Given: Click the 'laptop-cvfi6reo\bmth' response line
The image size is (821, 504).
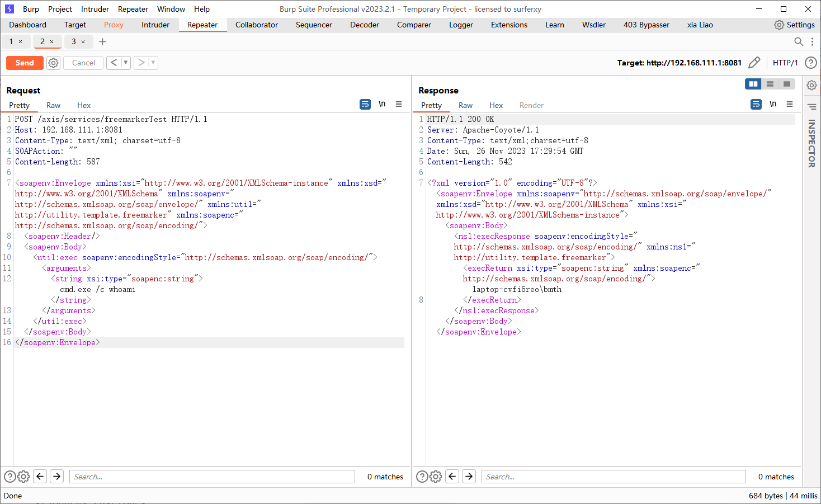Looking at the screenshot, I should [x=517, y=289].
